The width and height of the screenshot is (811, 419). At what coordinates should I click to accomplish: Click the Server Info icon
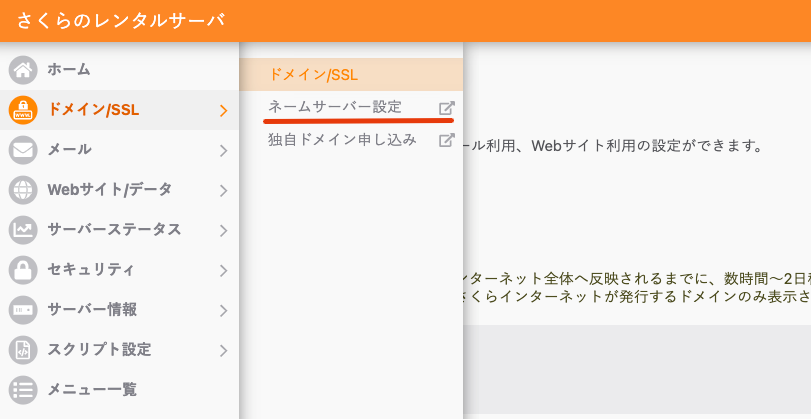(x=23, y=310)
